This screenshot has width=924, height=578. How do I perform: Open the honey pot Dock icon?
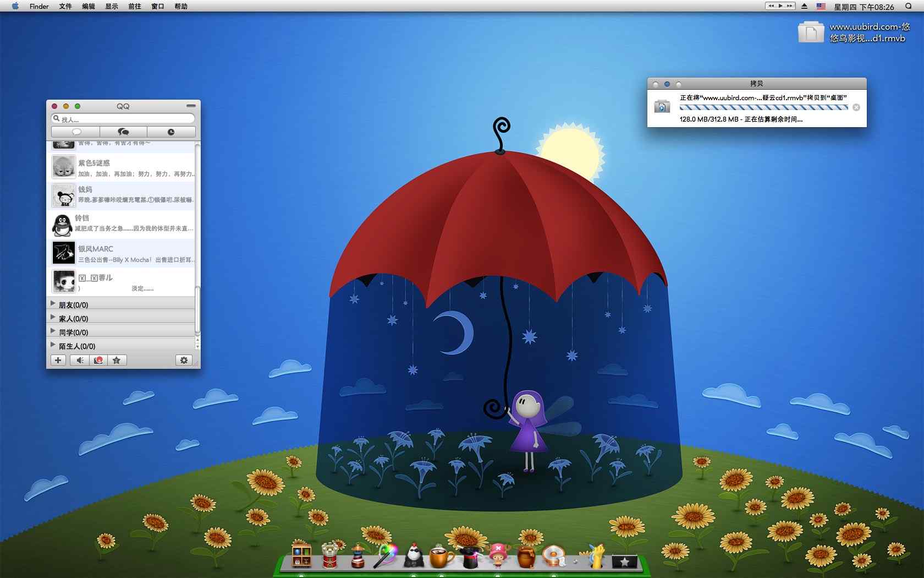pos(526,556)
